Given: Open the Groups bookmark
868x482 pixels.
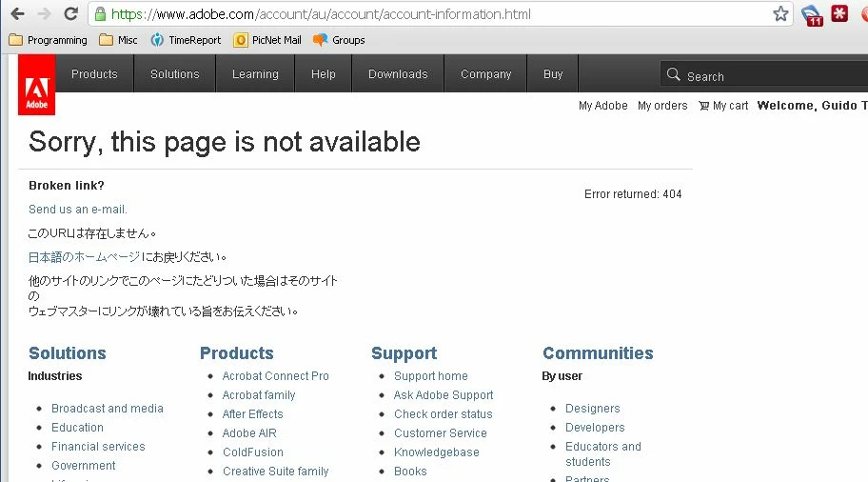Looking at the screenshot, I should pyautogui.click(x=339, y=40).
